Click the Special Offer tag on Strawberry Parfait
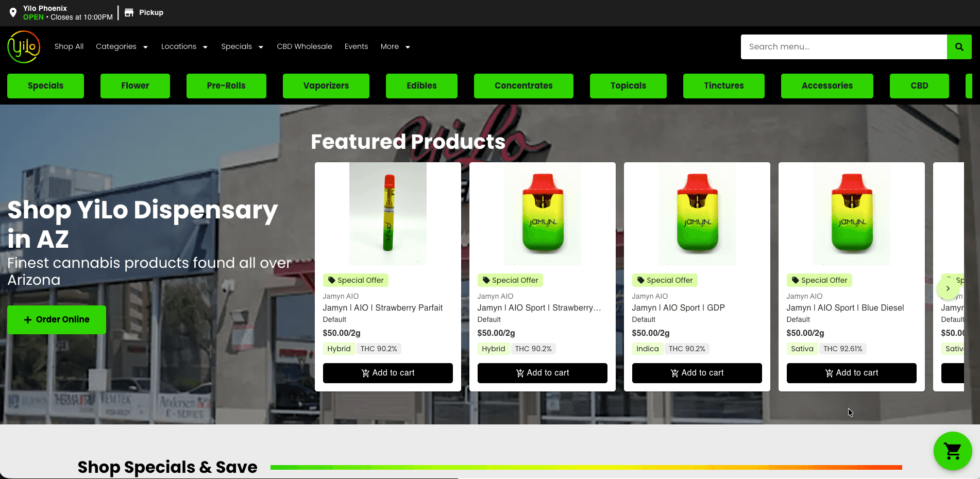 tap(356, 280)
